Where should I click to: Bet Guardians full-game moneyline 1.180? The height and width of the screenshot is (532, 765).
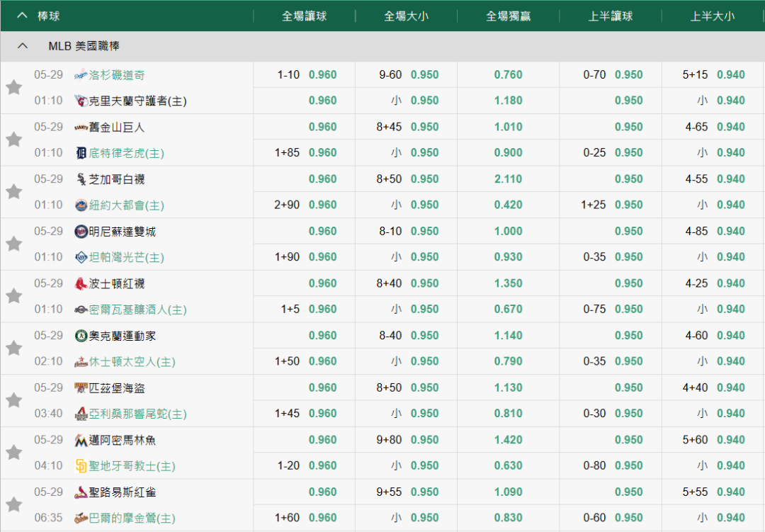[x=508, y=101]
